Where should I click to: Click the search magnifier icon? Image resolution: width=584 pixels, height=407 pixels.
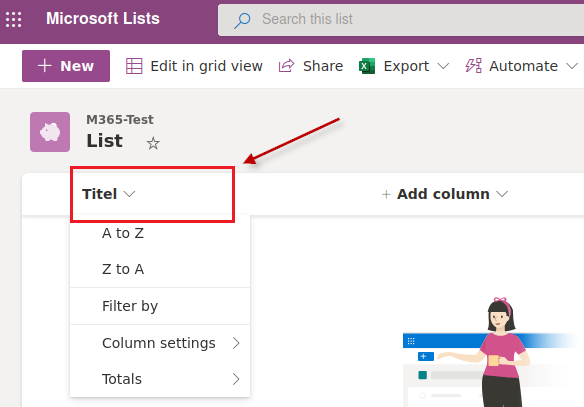(x=242, y=20)
